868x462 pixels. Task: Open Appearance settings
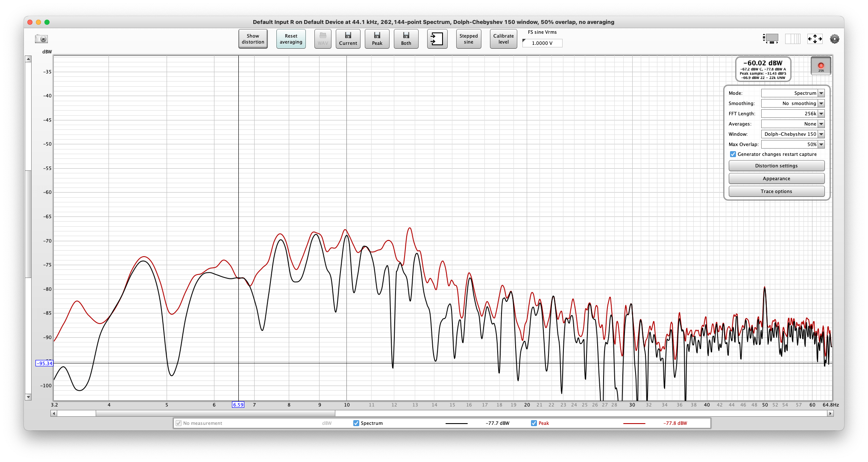(x=777, y=178)
